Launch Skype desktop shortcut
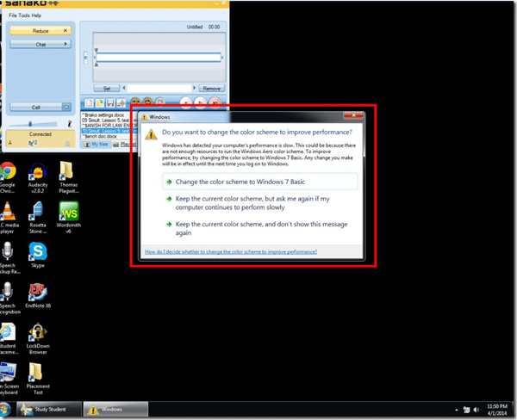The width and height of the screenshot is (517, 420). [37, 252]
